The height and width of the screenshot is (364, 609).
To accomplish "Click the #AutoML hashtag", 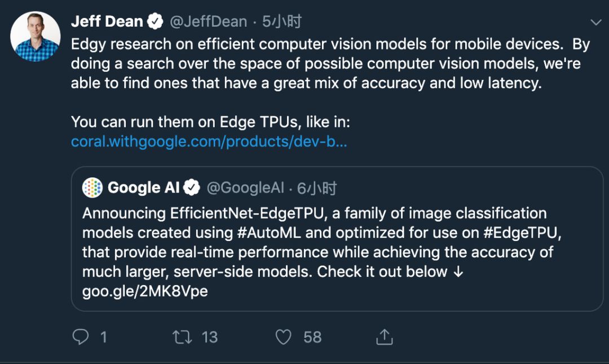I will click(269, 233).
